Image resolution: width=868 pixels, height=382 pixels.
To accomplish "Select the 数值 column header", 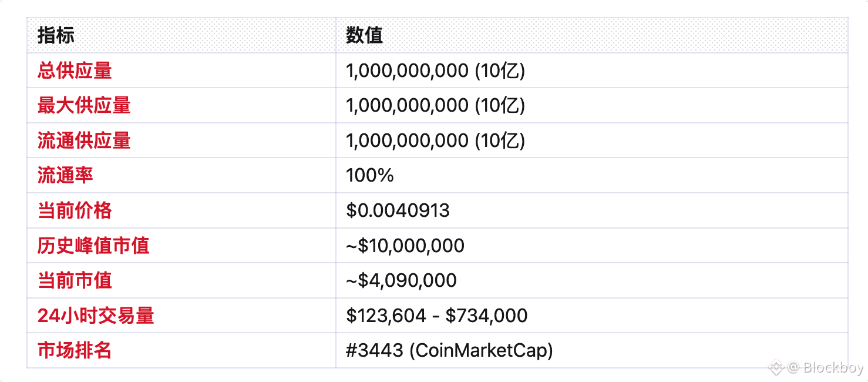I will coord(364,35).
